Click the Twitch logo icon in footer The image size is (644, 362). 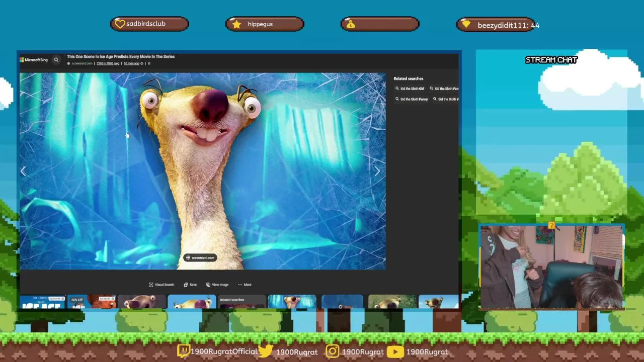tap(183, 351)
